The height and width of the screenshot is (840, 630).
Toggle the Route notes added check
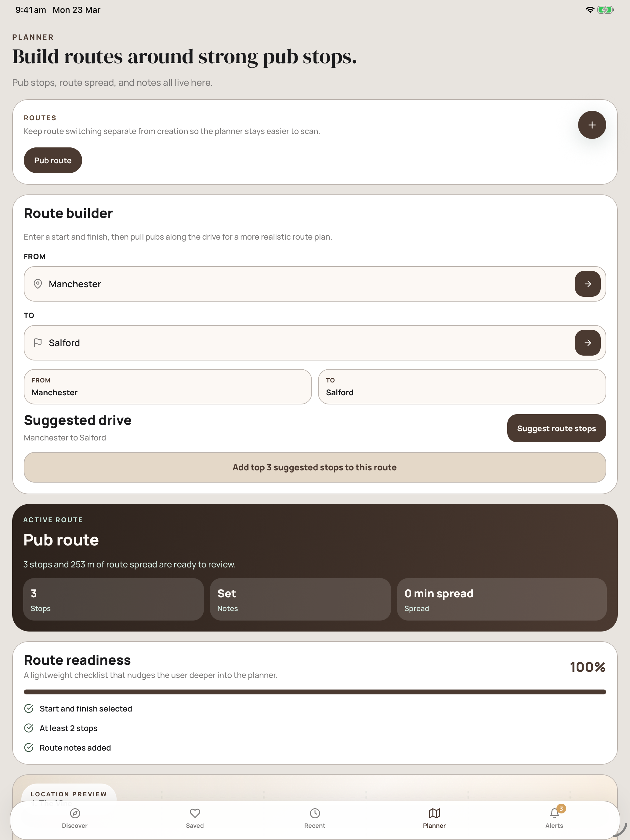coord(29,747)
